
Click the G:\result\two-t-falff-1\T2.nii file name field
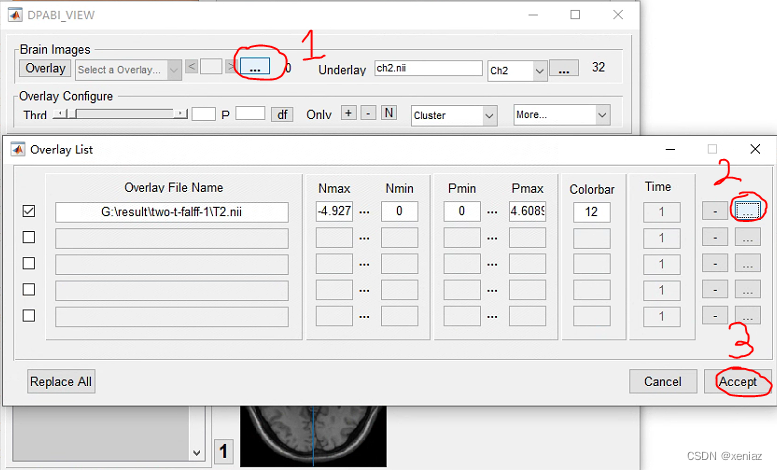171,212
